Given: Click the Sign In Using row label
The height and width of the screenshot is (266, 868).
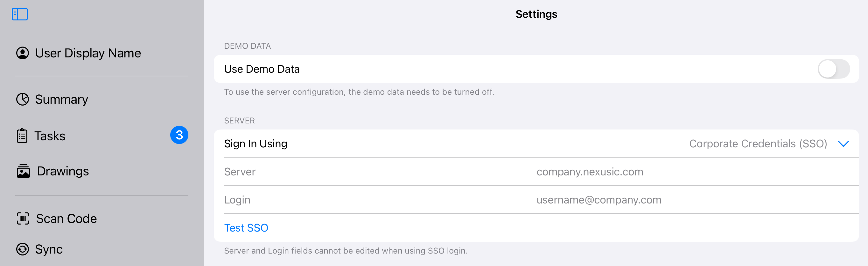Looking at the screenshot, I should pos(255,144).
